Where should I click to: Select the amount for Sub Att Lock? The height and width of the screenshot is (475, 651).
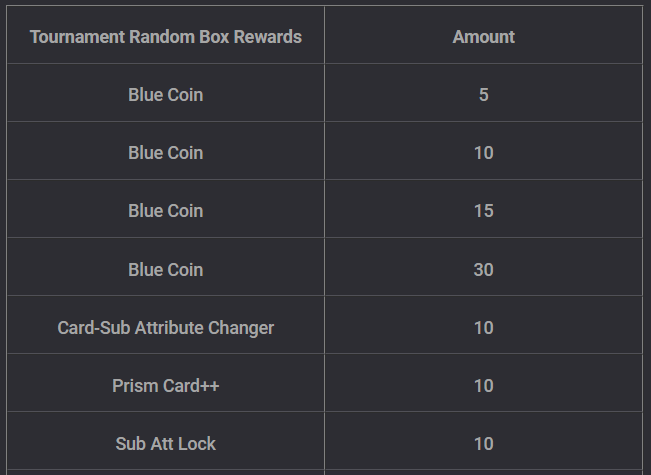point(484,444)
